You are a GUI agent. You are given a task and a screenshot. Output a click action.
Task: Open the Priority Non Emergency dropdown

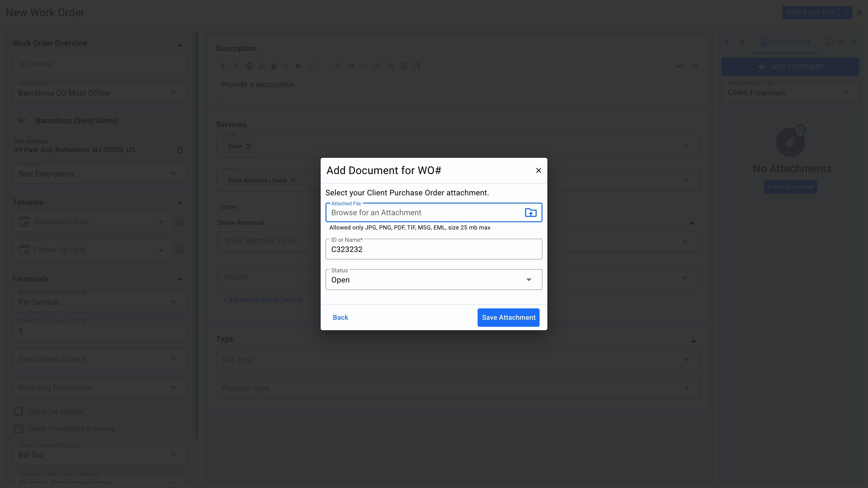[99, 174]
